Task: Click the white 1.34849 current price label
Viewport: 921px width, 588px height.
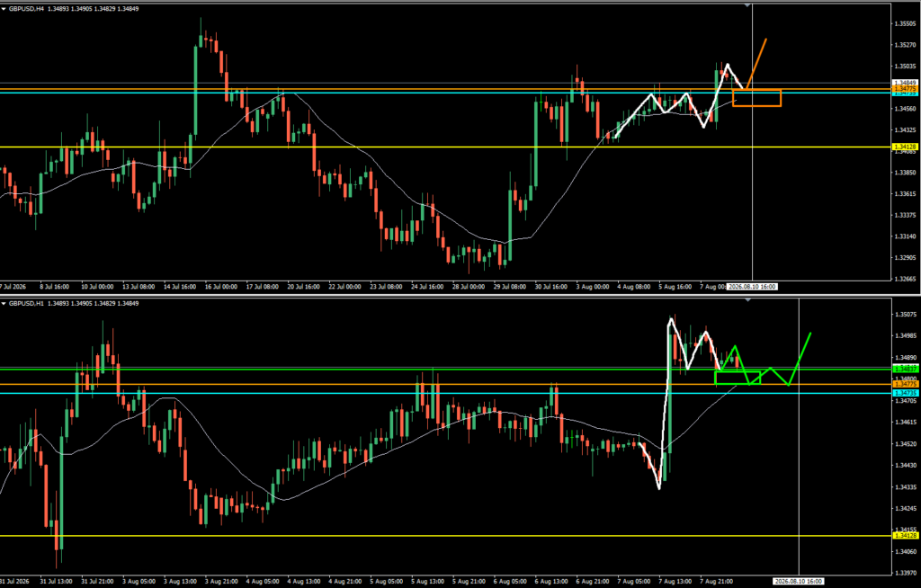Action: tap(905, 83)
